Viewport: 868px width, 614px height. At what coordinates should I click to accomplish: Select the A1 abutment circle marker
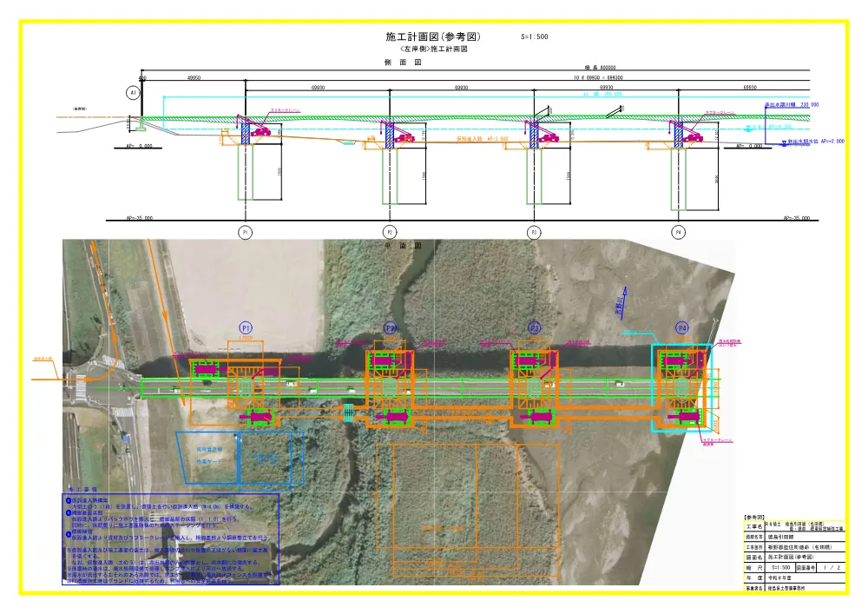coord(133,92)
